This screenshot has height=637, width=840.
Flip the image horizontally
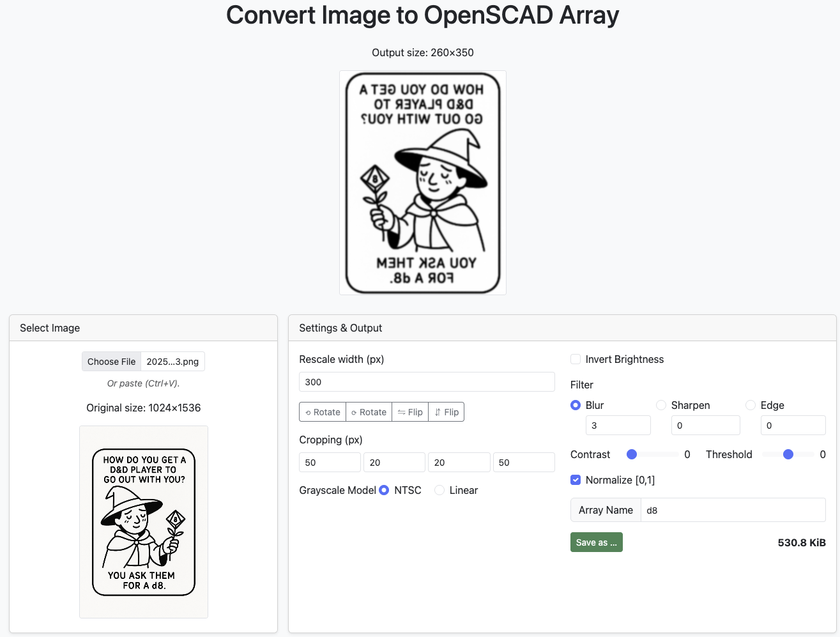tap(410, 412)
